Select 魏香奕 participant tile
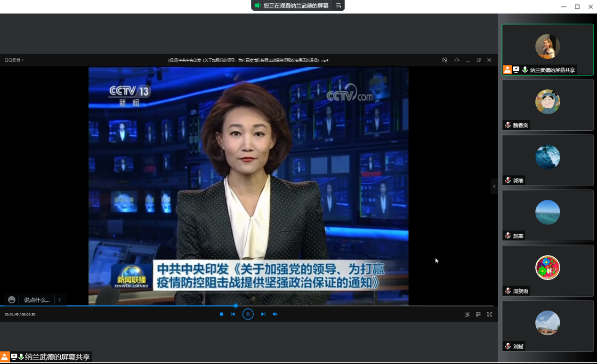The image size is (597, 364). tap(548, 105)
